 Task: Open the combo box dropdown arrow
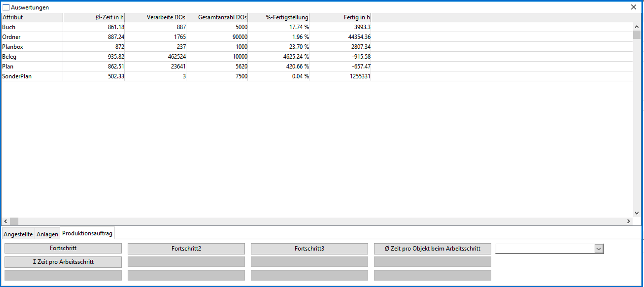598,249
